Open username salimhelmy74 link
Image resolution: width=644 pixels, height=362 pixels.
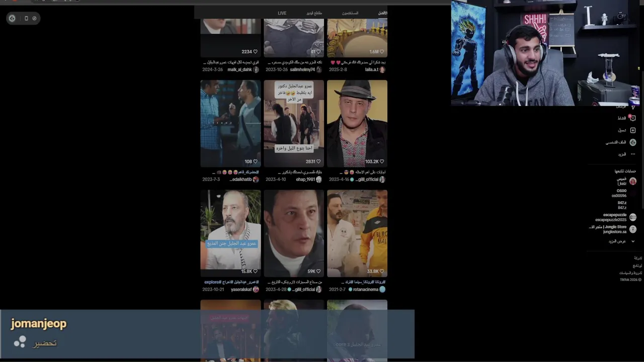click(x=302, y=69)
